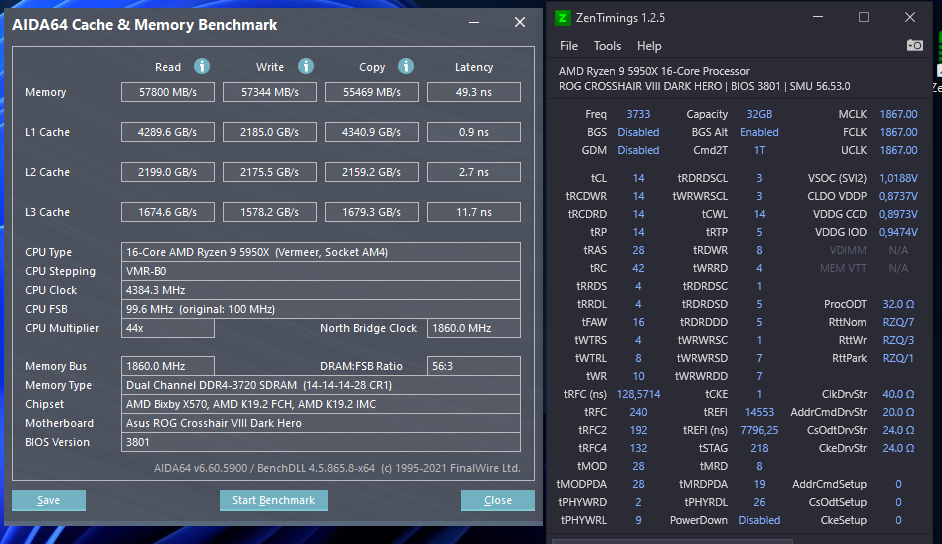Click the tRC value 42
This screenshot has width=942, height=544.
coord(638,268)
